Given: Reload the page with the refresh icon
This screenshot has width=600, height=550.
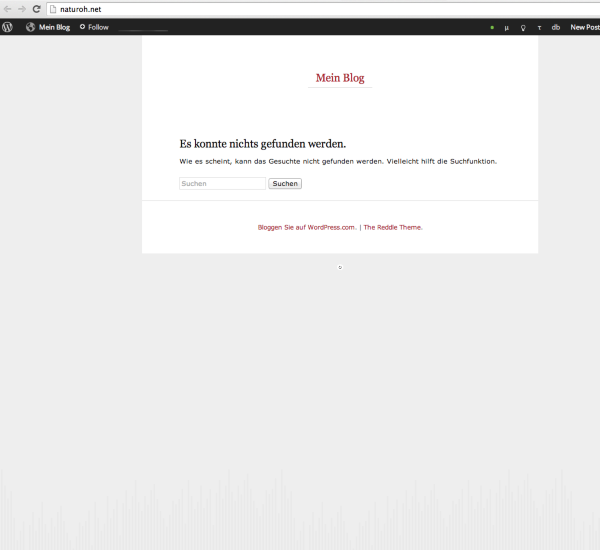Looking at the screenshot, I should (x=36, y=9).
